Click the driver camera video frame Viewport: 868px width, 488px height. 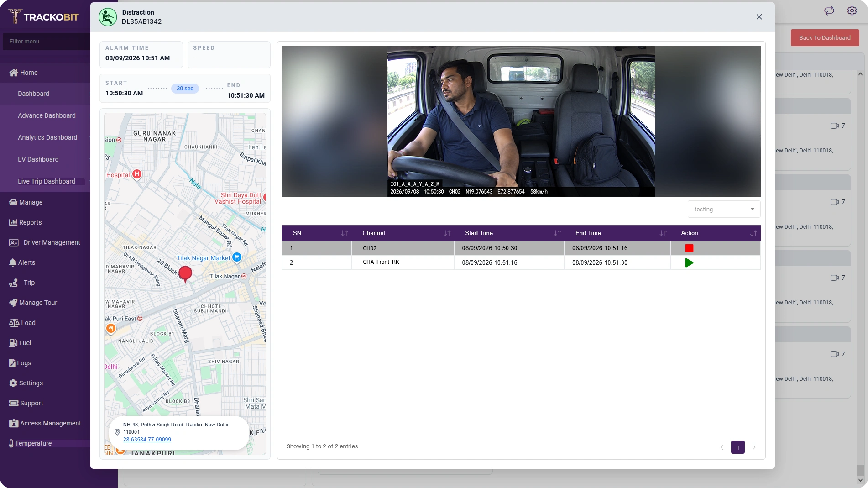pyautogui.click(x=521, y=121)
